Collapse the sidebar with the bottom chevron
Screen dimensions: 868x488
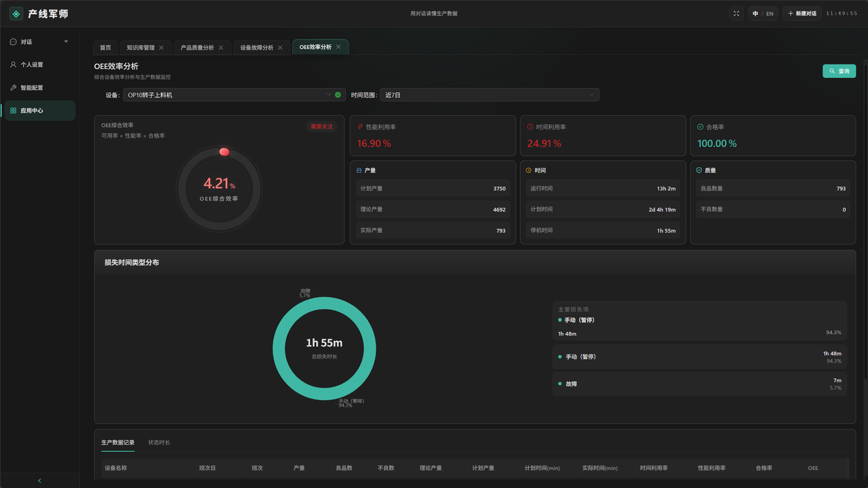point(39,481)
